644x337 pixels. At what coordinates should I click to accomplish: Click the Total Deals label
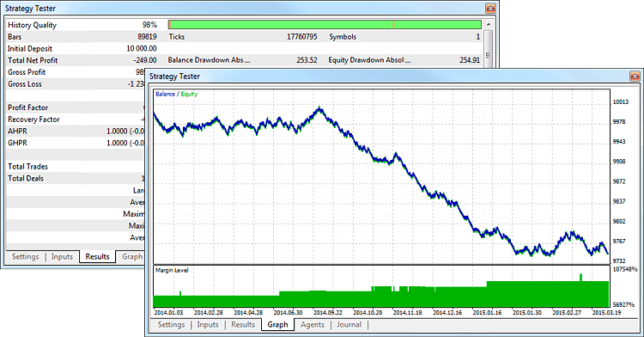click(26, 179)
